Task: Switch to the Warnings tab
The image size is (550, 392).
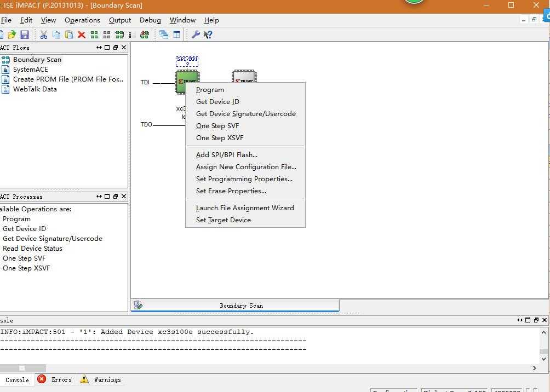Action: pyautogui.click(x=107, y=379)
